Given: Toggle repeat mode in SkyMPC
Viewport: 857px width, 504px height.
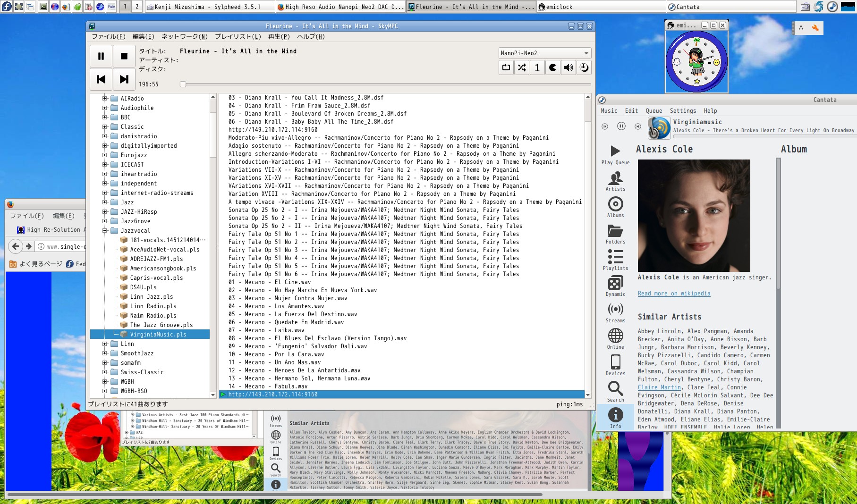Looking at the screenshot, I should 506,67.
